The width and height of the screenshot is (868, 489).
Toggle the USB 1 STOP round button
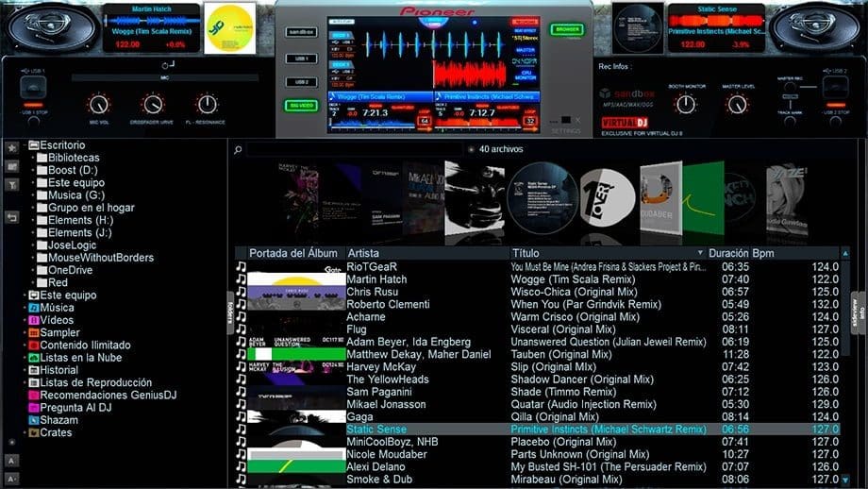tap(33, 121)
